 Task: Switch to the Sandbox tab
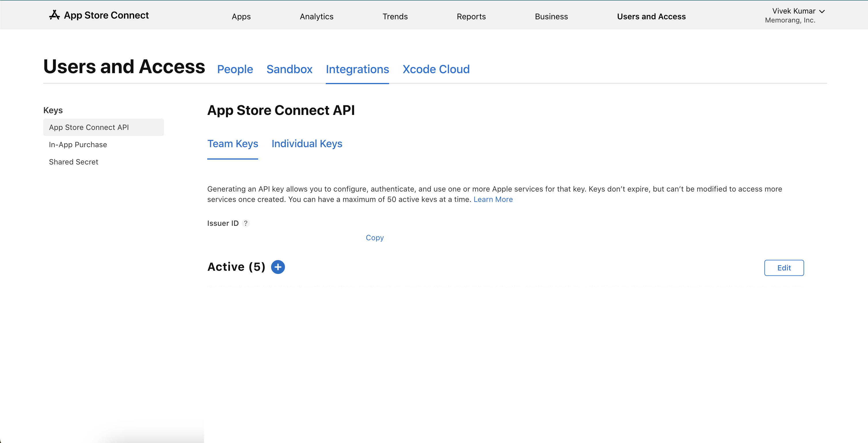click(x=289, y=69)
